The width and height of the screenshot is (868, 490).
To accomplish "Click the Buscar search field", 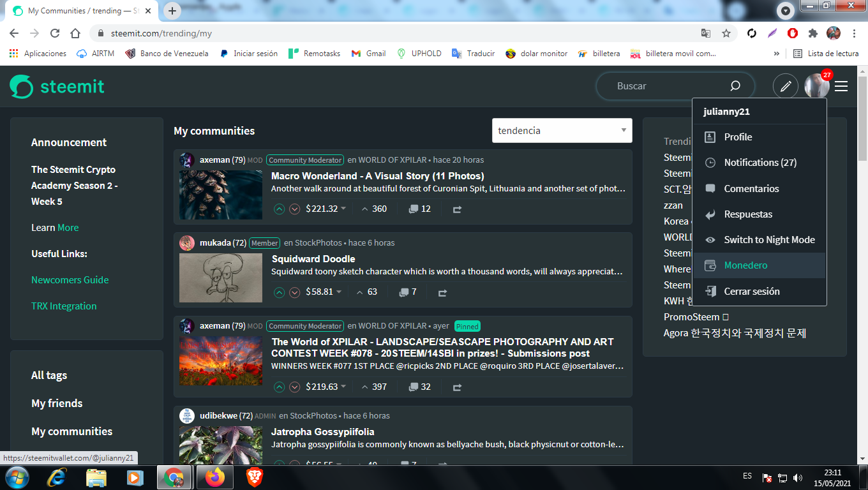I will 670,86.
